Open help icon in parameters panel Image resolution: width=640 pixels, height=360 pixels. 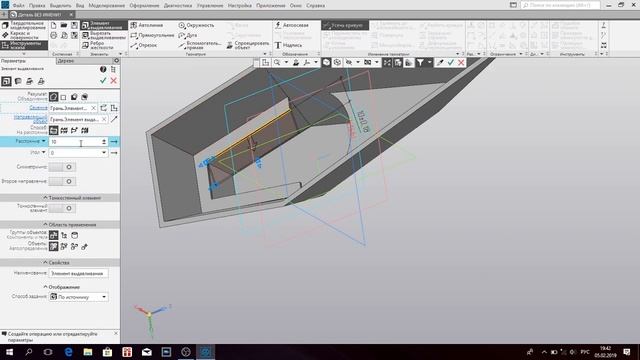(x=103, y=69)
